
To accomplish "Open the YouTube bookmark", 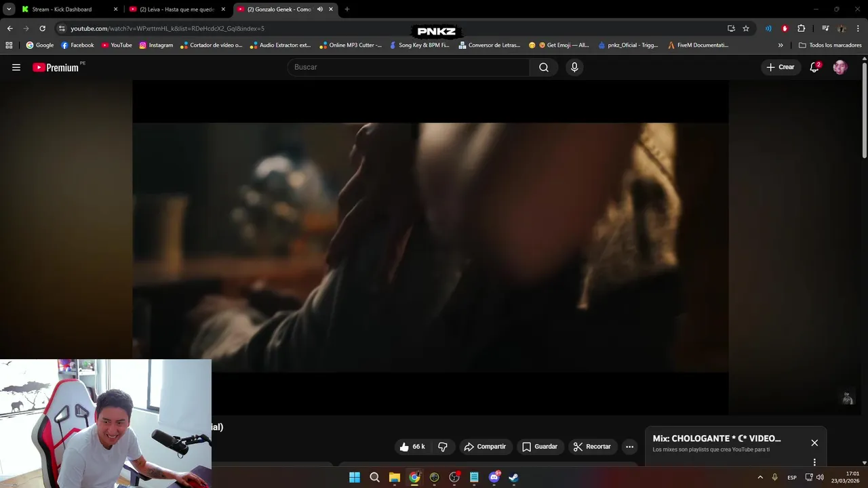I will (x=117, y=45).
